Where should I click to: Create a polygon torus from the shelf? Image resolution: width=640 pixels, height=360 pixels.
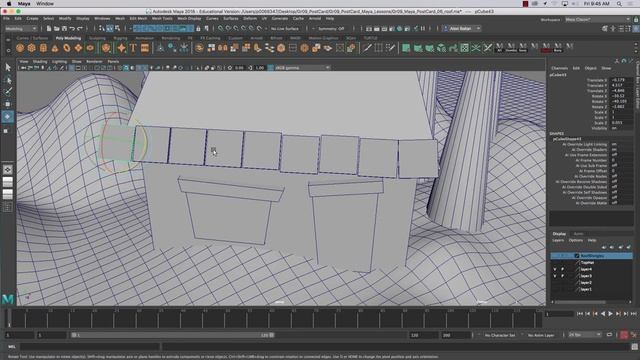67,48
